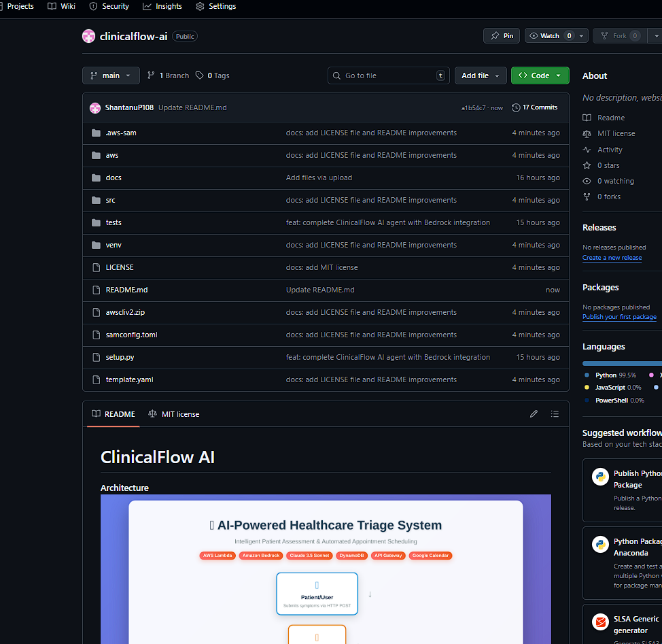Viewport: 662px width, 644px height.
Task: Click the languages percentage bar
Action: pos(622,363)
